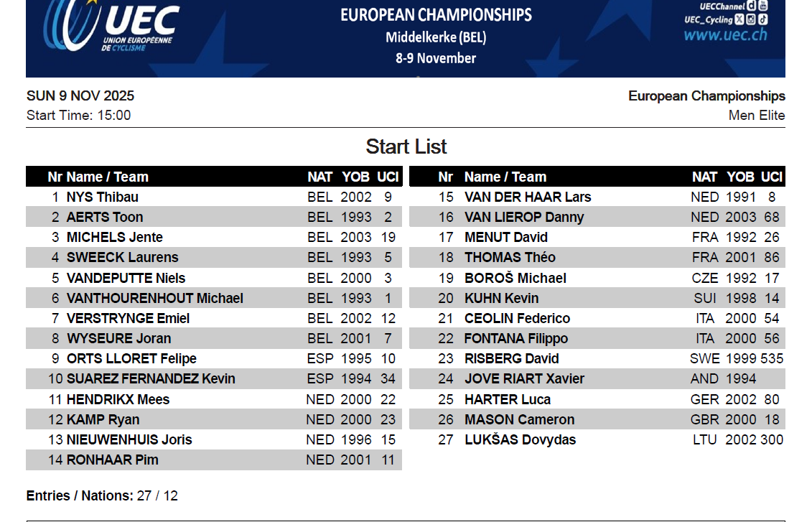Open the Instagram icon beside UEC_Cycling

tap(751, 19)
